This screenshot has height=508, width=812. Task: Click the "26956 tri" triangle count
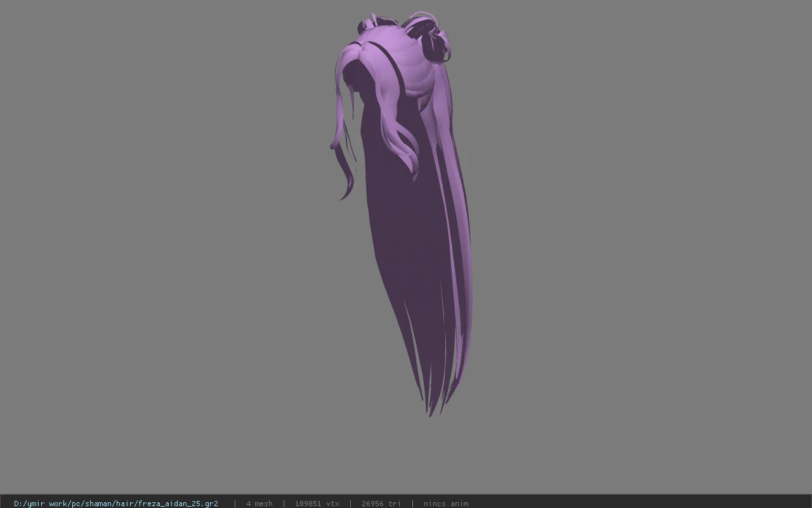point(381,504)
